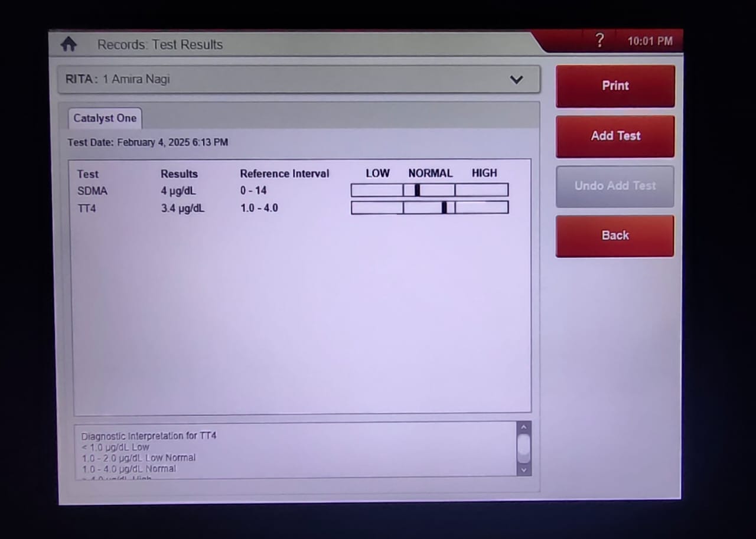
Task: Click the 1.0 - 4.0 reference interval
Action: (259, 208)
